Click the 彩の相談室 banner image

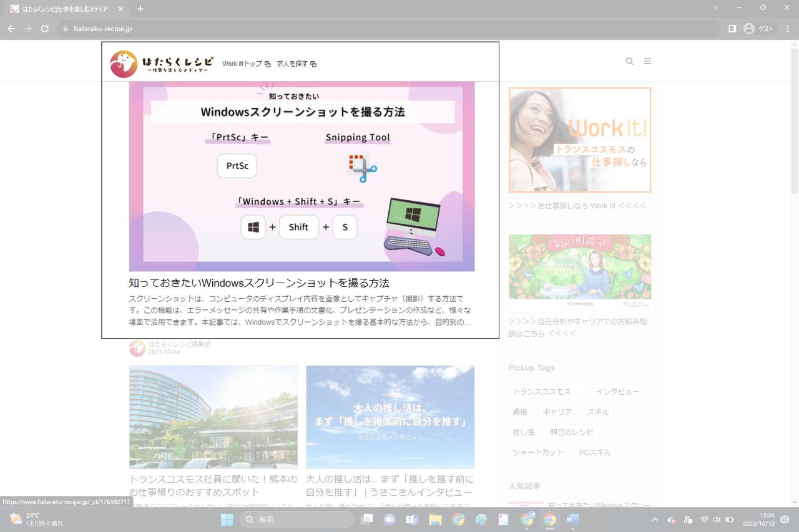[579, 271]
